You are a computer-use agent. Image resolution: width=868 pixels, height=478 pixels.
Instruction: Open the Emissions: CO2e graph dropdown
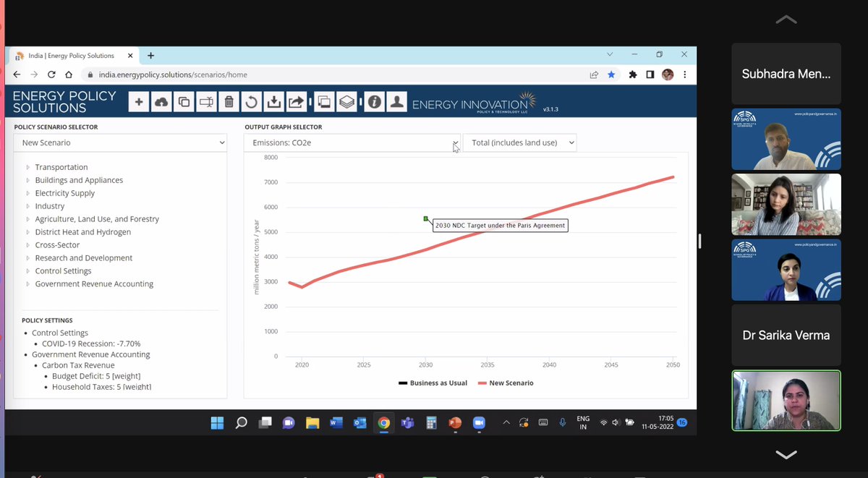point(352,142)
